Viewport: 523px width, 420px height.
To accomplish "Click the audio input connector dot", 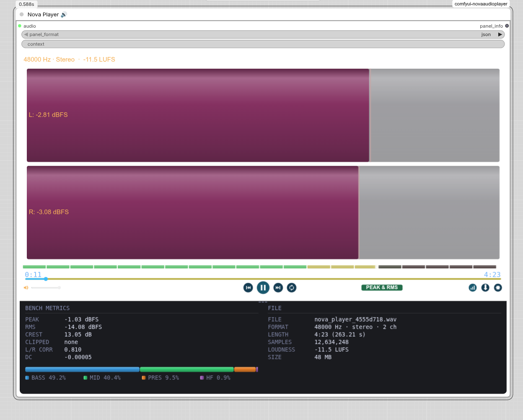I will (x=20, y=26).
